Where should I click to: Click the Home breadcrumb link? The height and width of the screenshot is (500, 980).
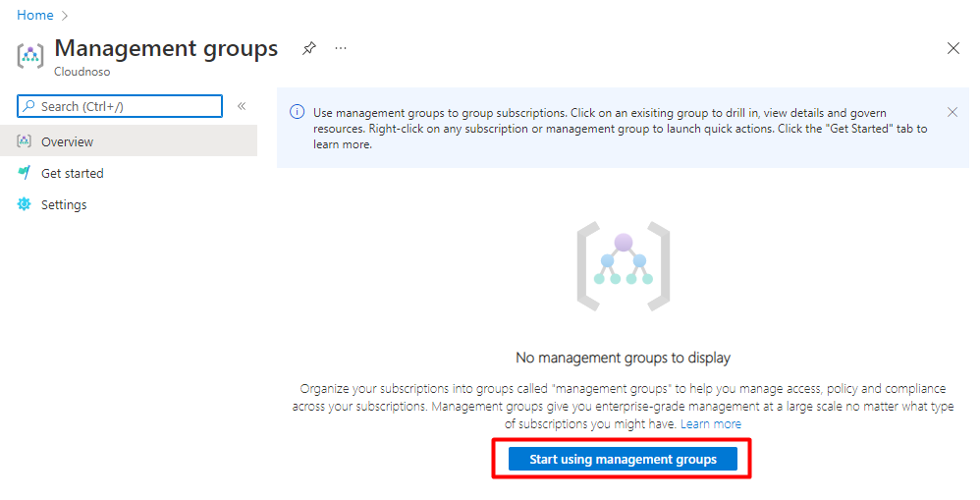[34, 16]
